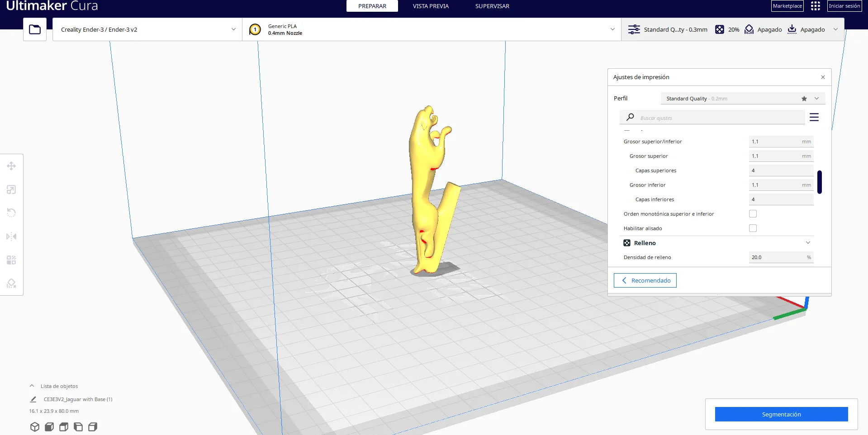Select the Rotate tool in left toolbar
The image size is (868, 435).
[x=11, y=213]
